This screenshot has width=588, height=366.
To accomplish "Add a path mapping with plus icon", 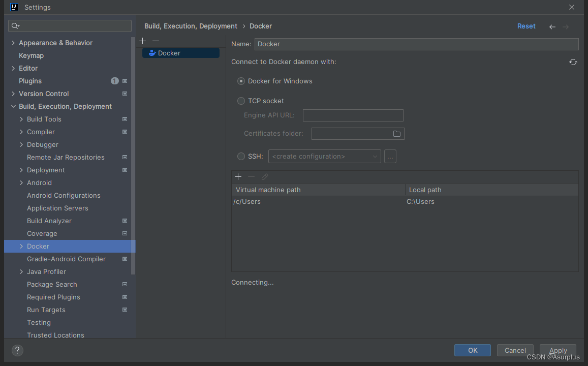I will pyautogui.click(x=238, y=176).
